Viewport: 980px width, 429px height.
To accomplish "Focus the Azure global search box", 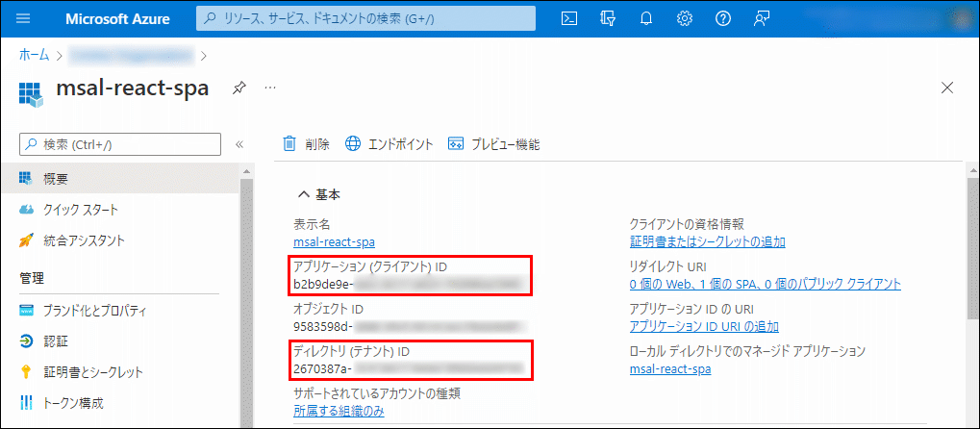I will [365, 19].
